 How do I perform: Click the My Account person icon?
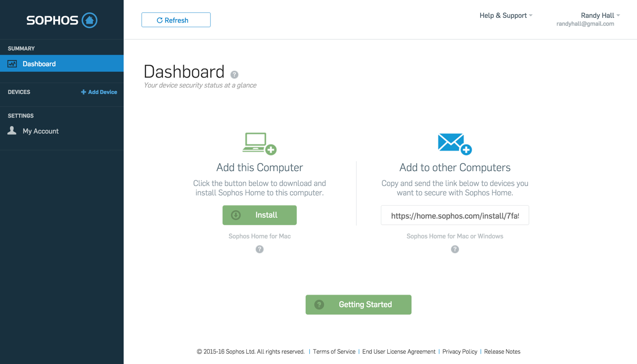12,130
